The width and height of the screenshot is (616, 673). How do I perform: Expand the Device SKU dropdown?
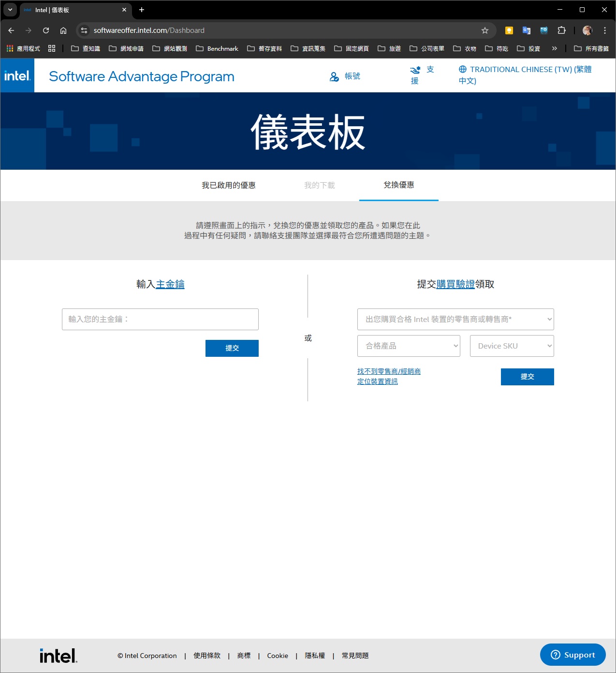point(512,346)
